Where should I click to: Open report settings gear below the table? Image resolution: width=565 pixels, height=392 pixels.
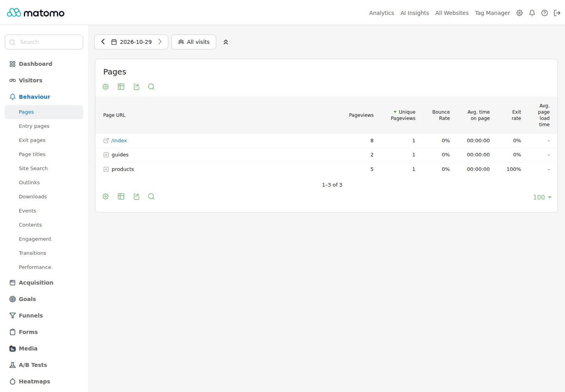pyautogui.click(x=106, y=196)
